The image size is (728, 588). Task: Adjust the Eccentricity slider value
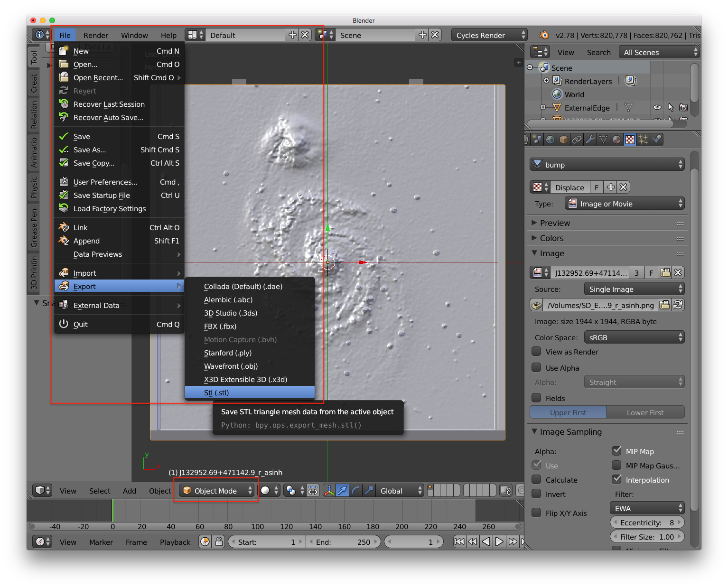pyautogui.click(x=646, y=522)
